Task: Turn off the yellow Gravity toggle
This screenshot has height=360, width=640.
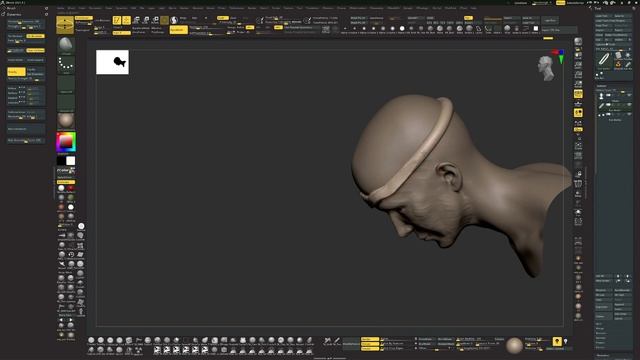Action: [16, 72]
